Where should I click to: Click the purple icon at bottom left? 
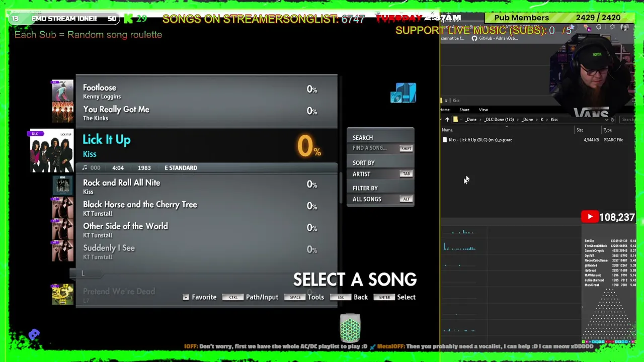34,334
